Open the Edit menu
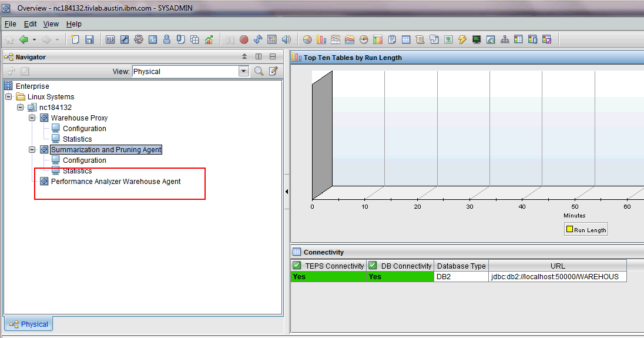Viewport: 644px width, 338px height. click(30, 24)
